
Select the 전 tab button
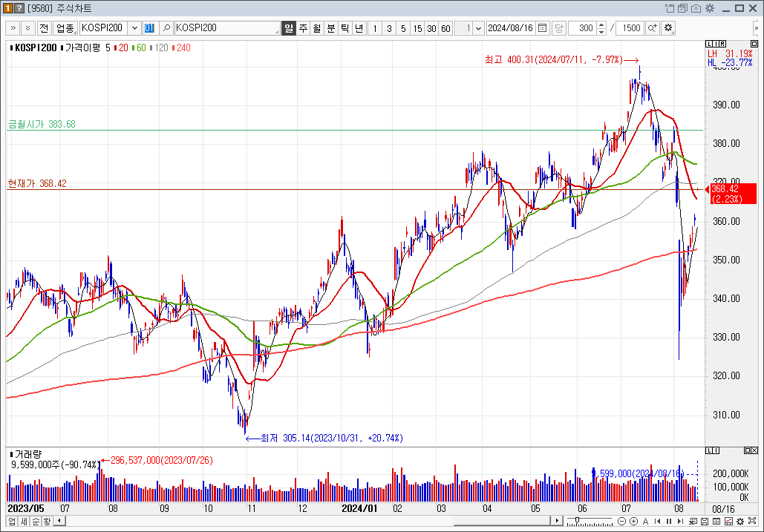[44, 28]
